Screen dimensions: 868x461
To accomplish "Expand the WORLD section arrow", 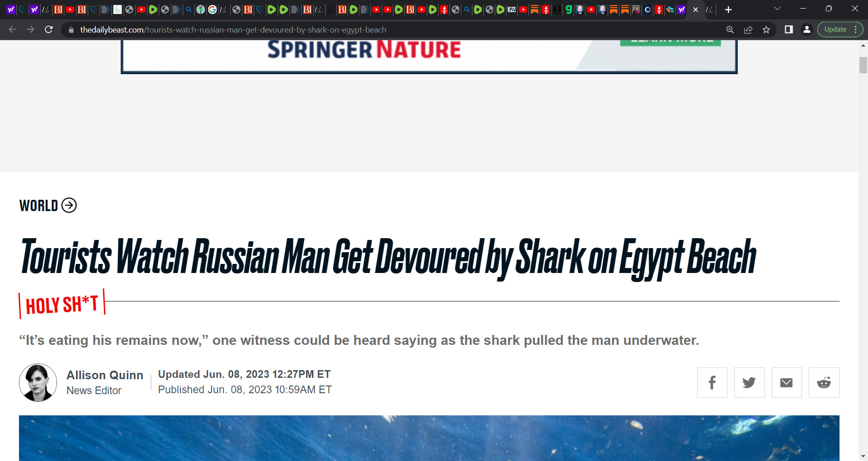I will click(x=69, y=206).
